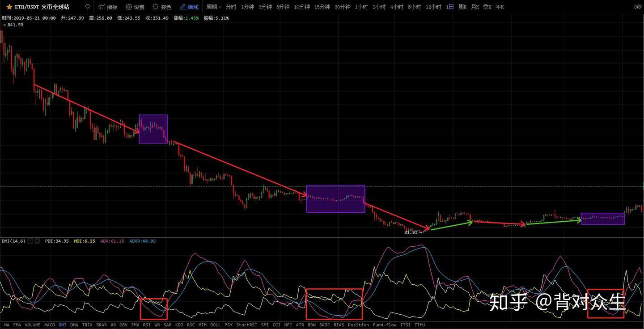This screenshot has width=644, height=329.
Task: Open the 指标 indicators menu
Action: pyautogui.click(x=108, y=7)
